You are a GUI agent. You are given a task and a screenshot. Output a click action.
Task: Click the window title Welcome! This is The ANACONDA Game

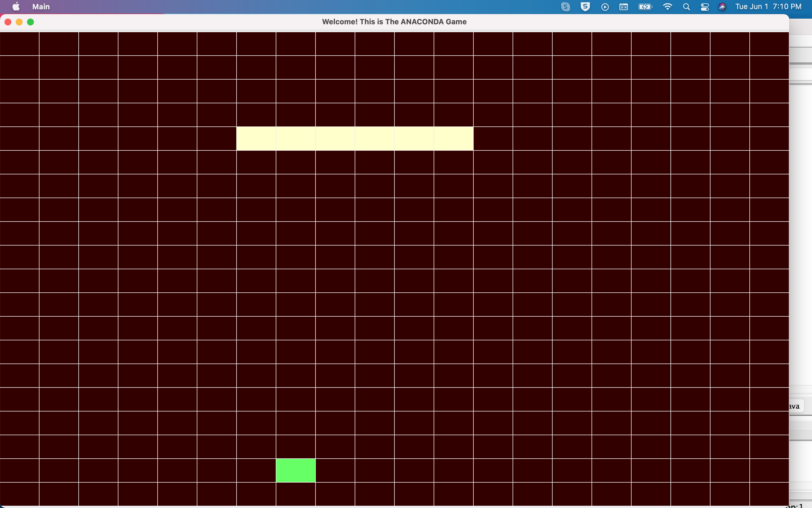[394, 22]
